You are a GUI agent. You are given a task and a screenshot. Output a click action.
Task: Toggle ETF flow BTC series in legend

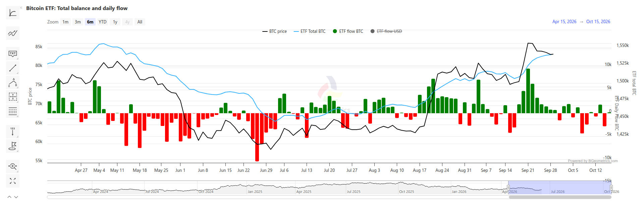point(348,31)
